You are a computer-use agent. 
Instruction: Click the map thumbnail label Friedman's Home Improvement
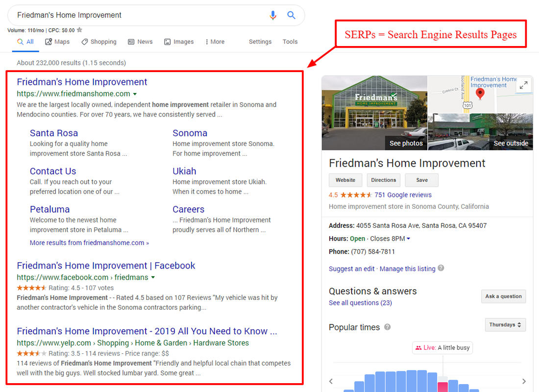[x=493, y=82]
